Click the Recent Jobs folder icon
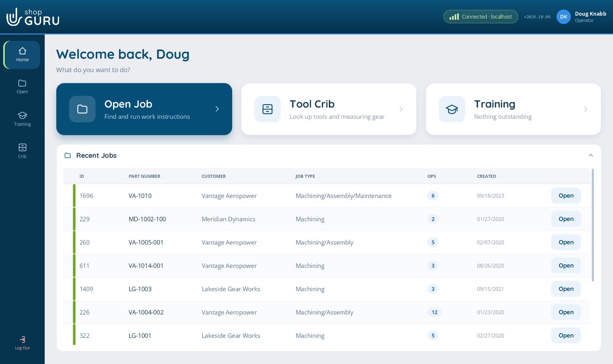Screen dimensions: 613x364 click(x=68, y=156)
